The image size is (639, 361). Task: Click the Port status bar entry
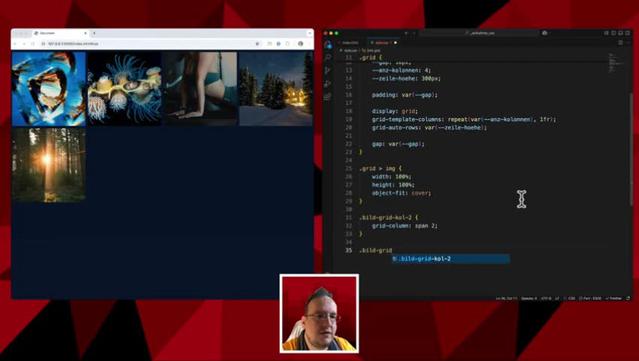590,298
